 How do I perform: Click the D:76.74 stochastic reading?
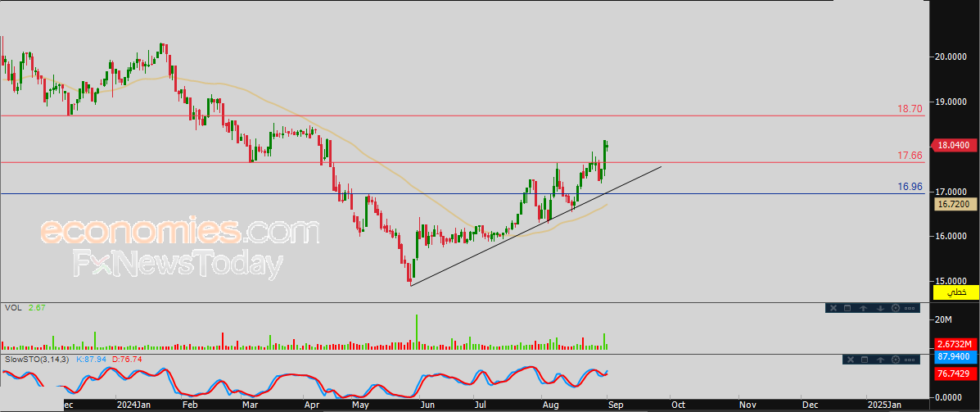click(x=128, y=360)
